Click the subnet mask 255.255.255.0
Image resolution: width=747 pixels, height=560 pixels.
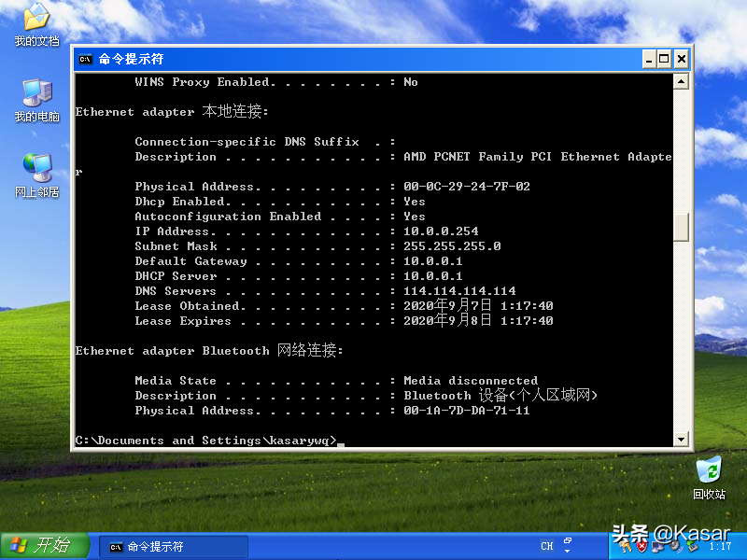click(x=452, y=245)
